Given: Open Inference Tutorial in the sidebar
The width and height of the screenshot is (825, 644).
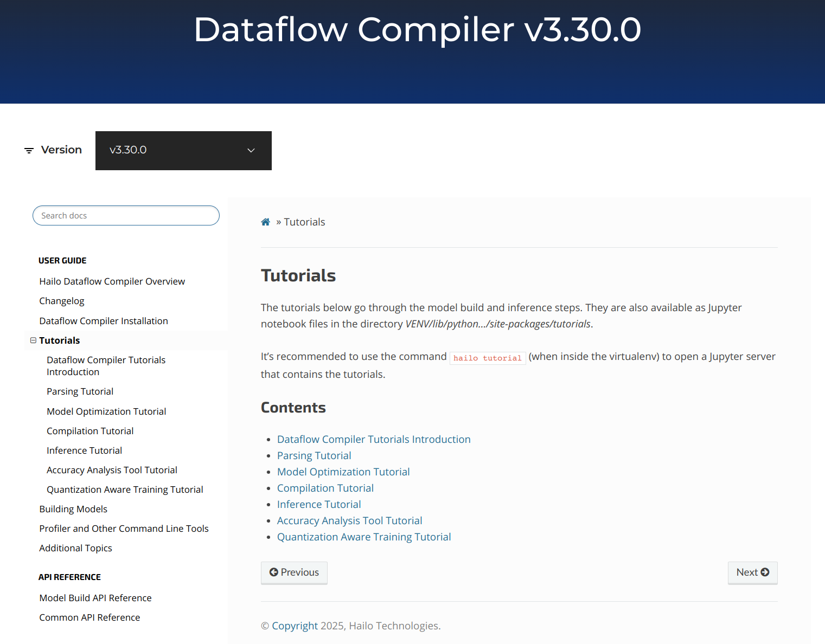Looking at the screenshot, I should pyautogui.click(x=84, y=450).
